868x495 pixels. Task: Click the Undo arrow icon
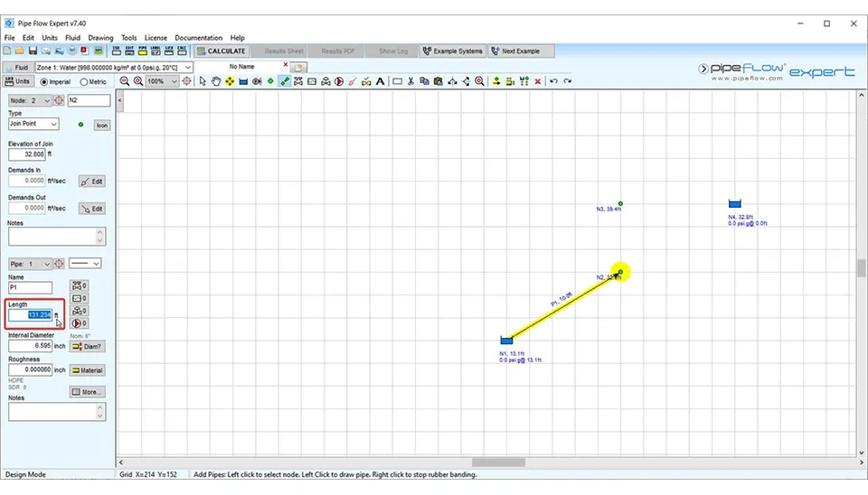[x=553, y=81]
